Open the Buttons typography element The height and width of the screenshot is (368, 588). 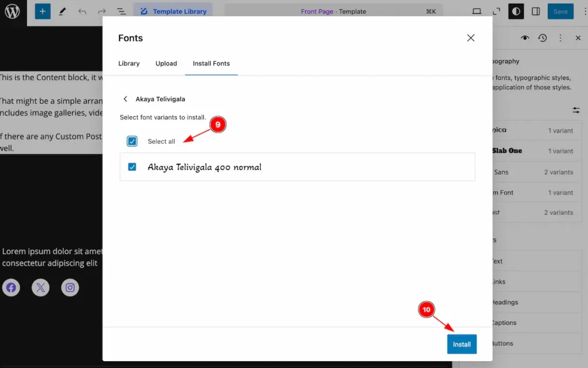pyautogui.click(x=537, y=343)
